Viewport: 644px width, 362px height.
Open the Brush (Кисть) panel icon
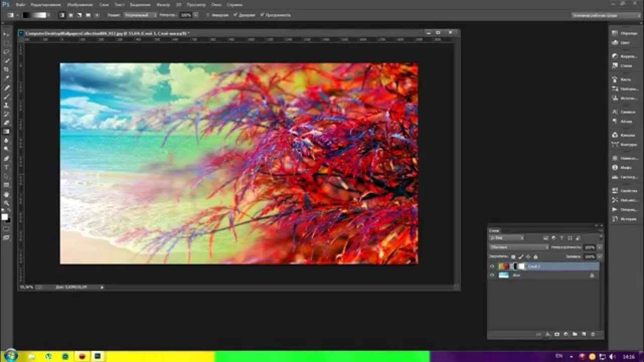pyautogui.click(x=615, y=79)
